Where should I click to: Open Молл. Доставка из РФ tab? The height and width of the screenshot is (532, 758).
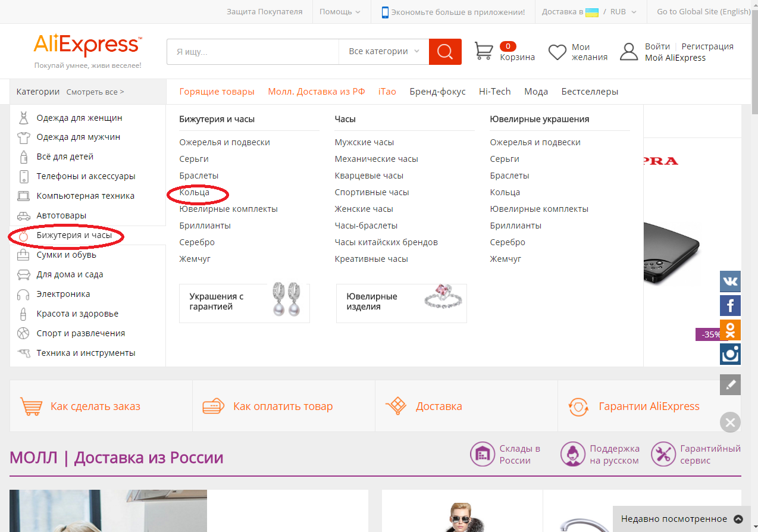317,92
